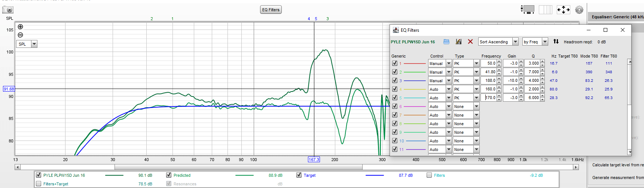Hide the Target trace
644x188 pixels.
[x=299, y=175]
